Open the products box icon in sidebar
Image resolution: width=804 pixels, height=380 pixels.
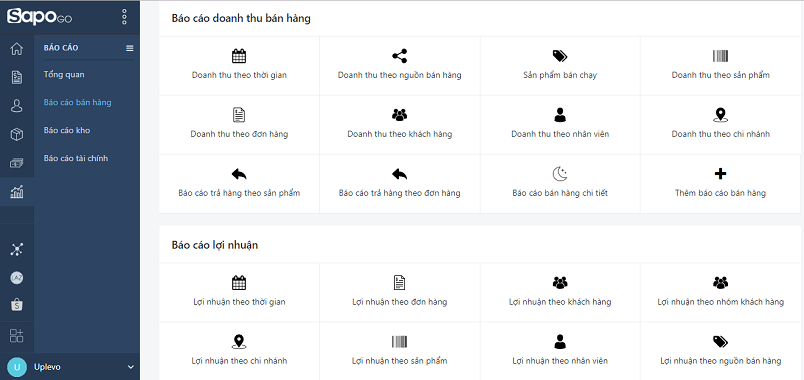click(x=17, y=135)
